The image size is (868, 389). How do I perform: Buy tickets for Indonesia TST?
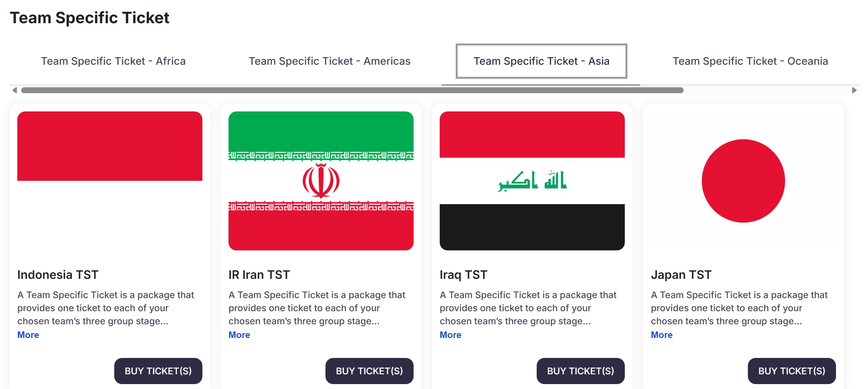(x=158, y=371)
